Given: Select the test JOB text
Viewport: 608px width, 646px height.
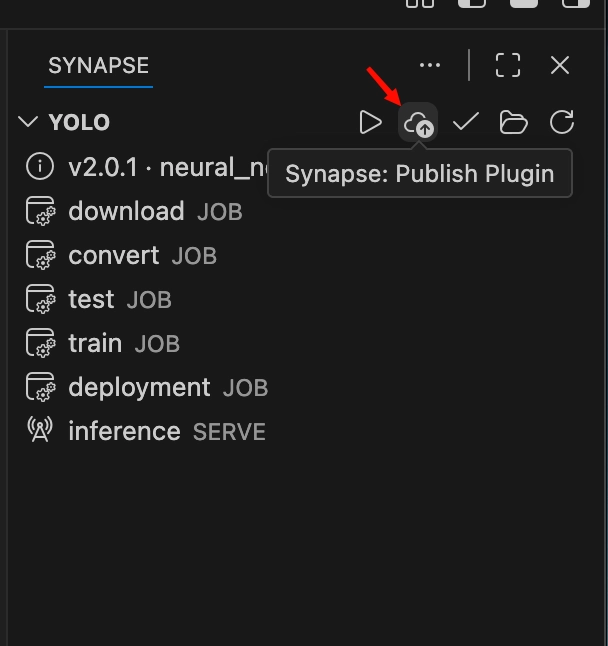Looking at the screenshot, I should pos(120,300).
